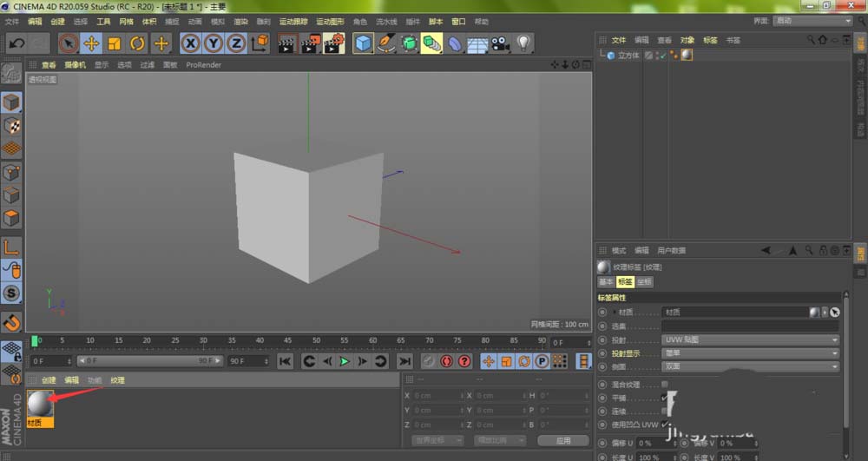Add a light with the bulb icon
Screen dimensions: 868x461
523,43
